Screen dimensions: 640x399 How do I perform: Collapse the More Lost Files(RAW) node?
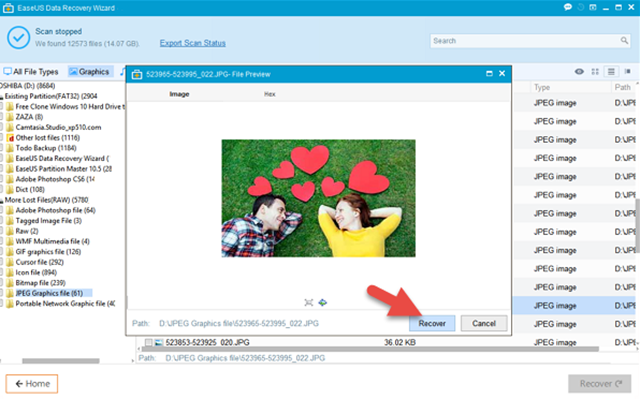click(x=2, y=201)
